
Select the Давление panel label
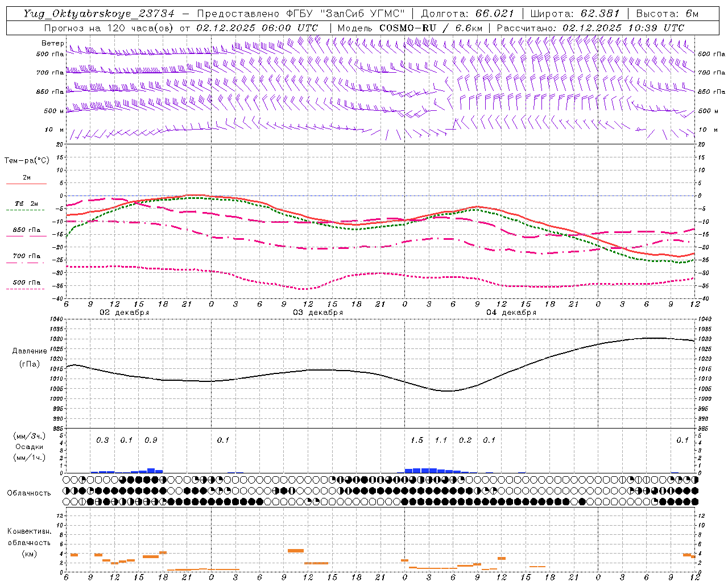(30, 351)
